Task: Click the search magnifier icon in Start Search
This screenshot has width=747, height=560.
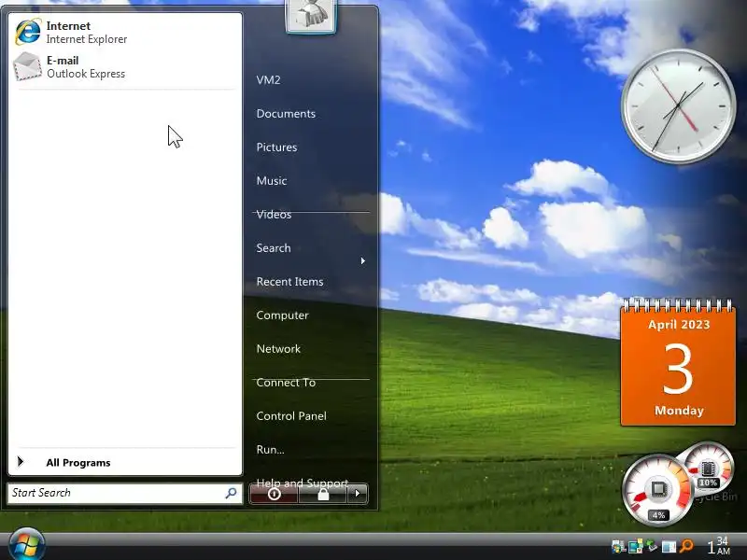Action: pyautogui.click(x=231, y=493)
